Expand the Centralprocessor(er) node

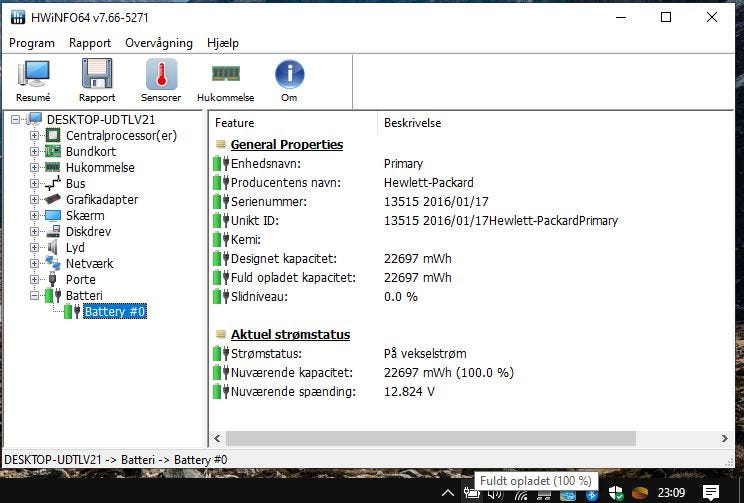[34, 136]
